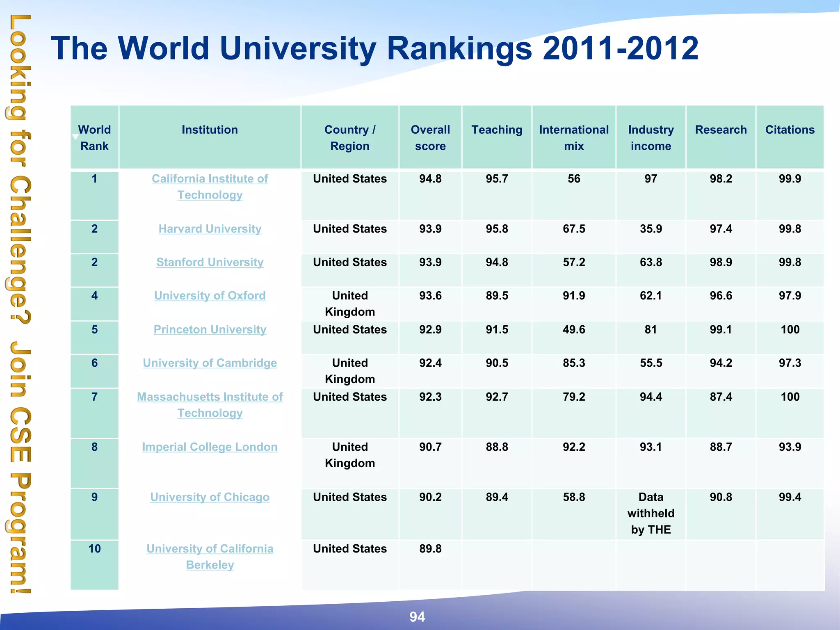Select Caltech's overall score 94.8

430,179
